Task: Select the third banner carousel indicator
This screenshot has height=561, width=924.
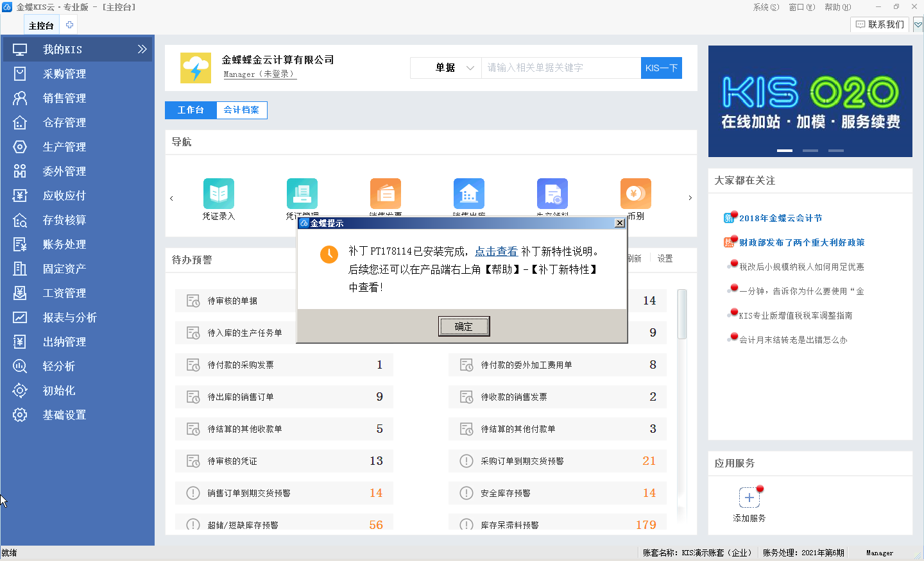Action: coord(836,151)
